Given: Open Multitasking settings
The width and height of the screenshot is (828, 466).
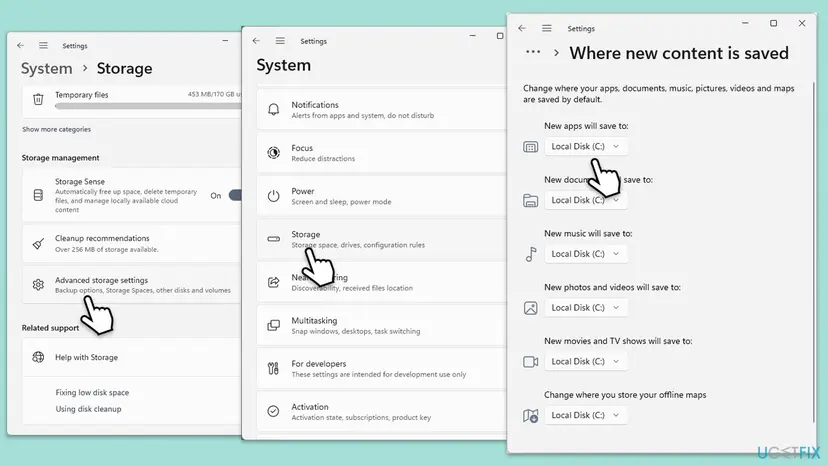Looking at the screenshot, I should [381, 325].
